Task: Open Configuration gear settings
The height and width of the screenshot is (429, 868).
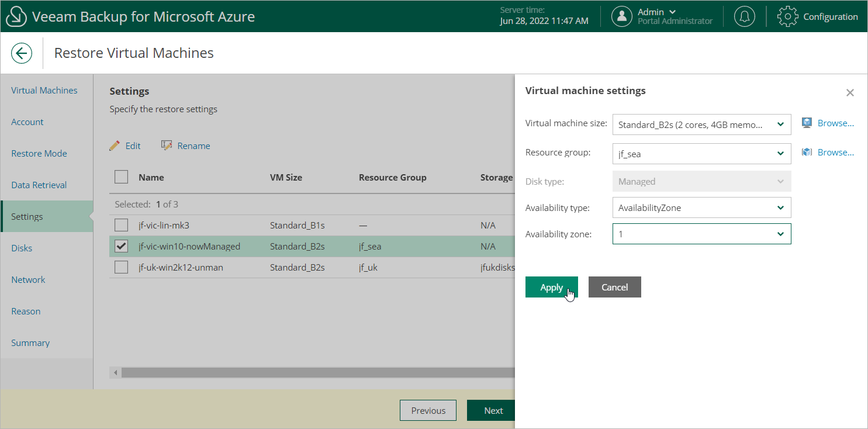Action: pos(787,16)
